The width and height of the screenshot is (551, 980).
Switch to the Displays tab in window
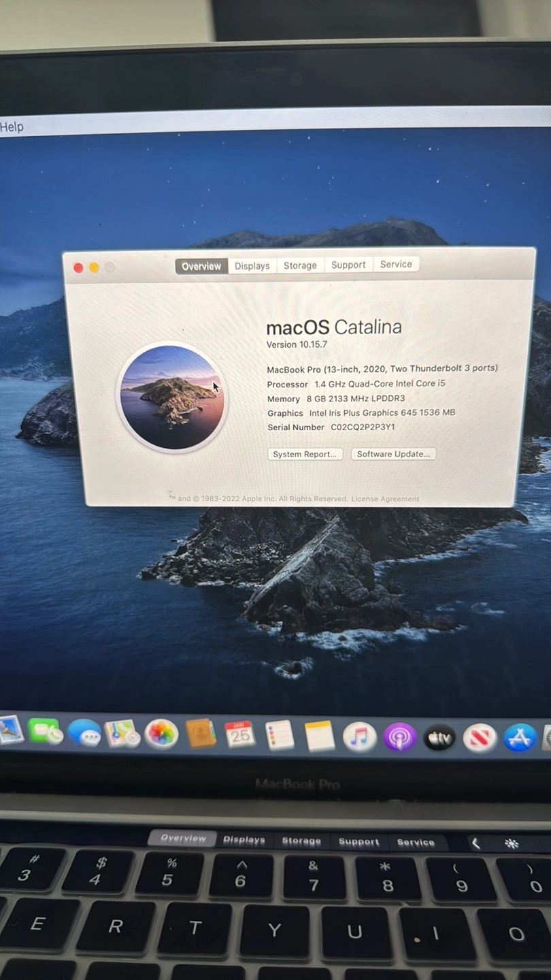tap(252, 266)
